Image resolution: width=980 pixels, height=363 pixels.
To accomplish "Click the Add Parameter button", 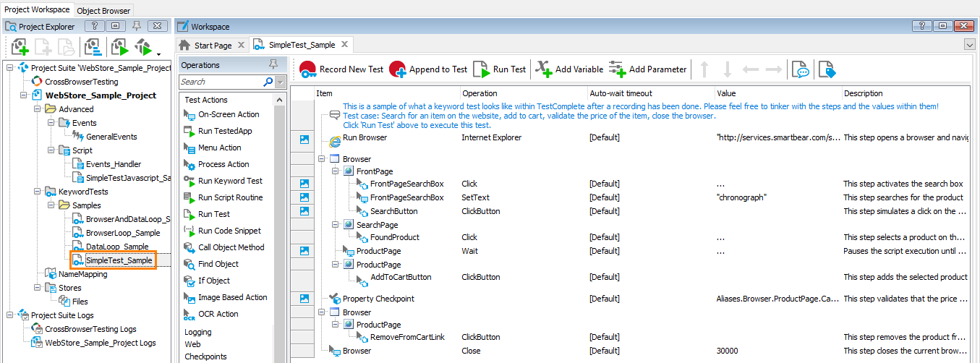I will pos(647,69).
